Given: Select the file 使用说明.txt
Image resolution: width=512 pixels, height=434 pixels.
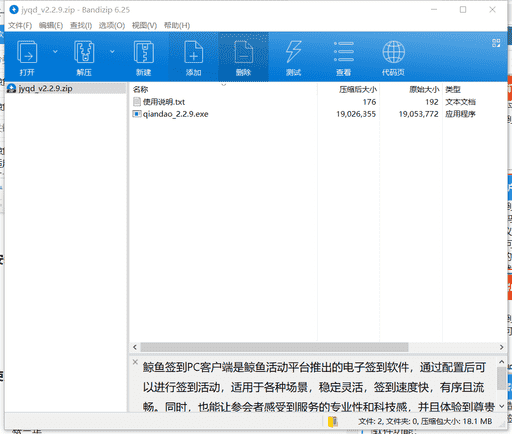Looking at the screenshot, I should point(164,102).
